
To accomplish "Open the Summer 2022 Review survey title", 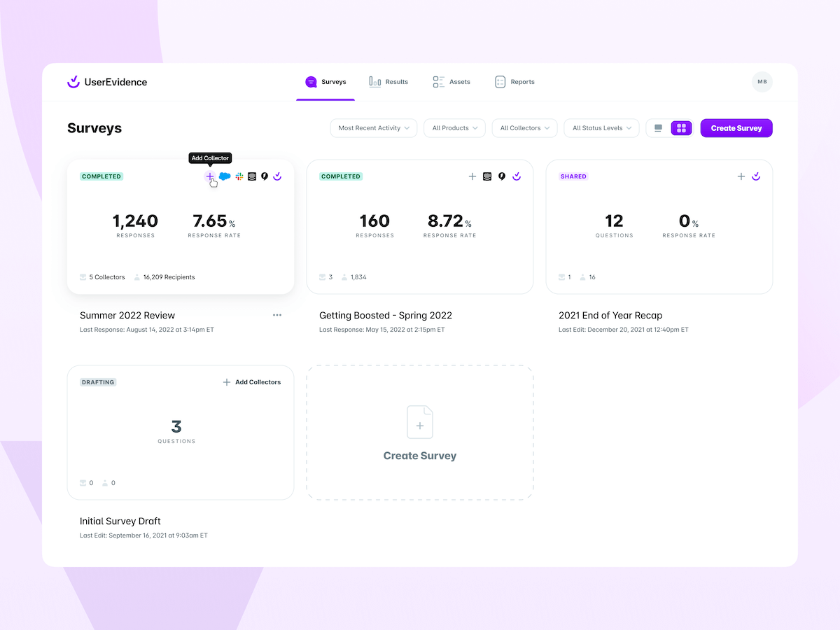I will click(x=127, y=315).
